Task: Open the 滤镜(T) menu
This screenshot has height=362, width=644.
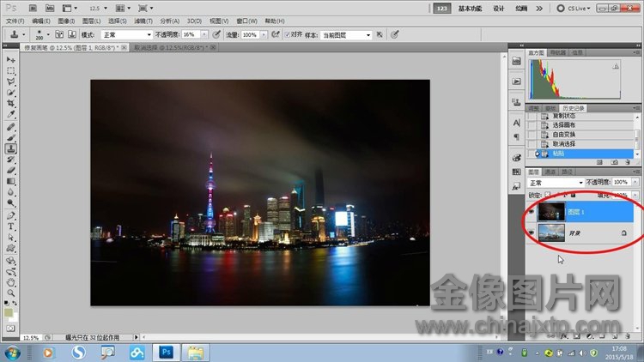Action: point(143,21)
